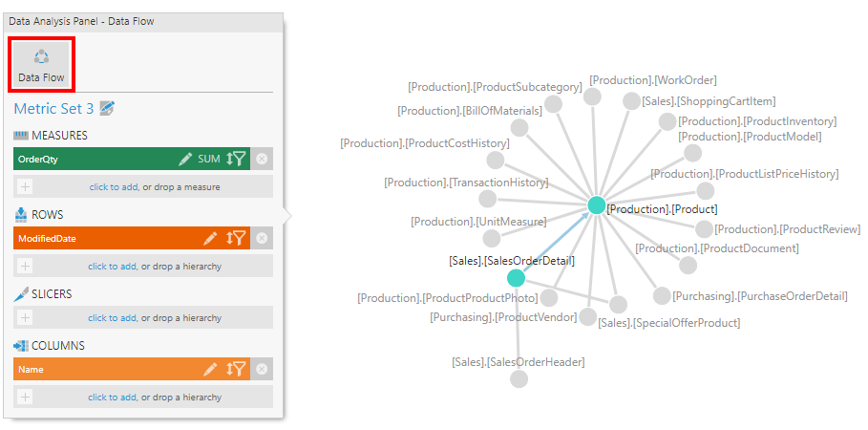Click 'click to add' link under Measures

coord(113,187)
